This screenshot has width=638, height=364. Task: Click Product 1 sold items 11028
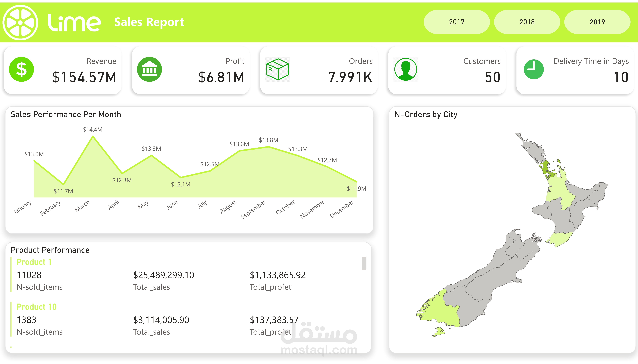29,275
